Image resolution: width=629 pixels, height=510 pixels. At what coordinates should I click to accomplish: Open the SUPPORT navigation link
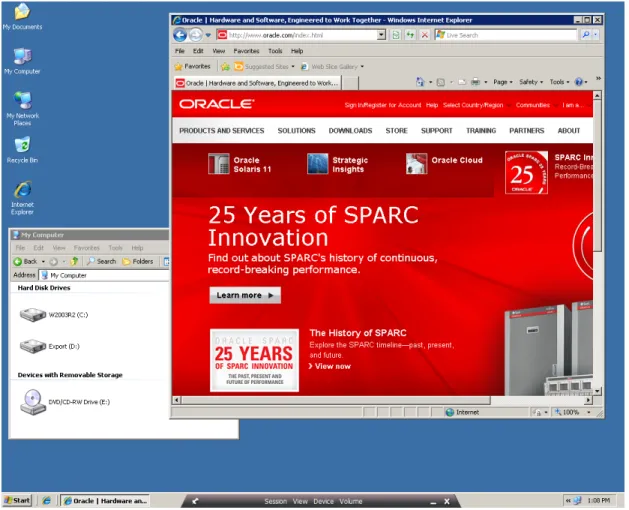click(x=436, y=131)
